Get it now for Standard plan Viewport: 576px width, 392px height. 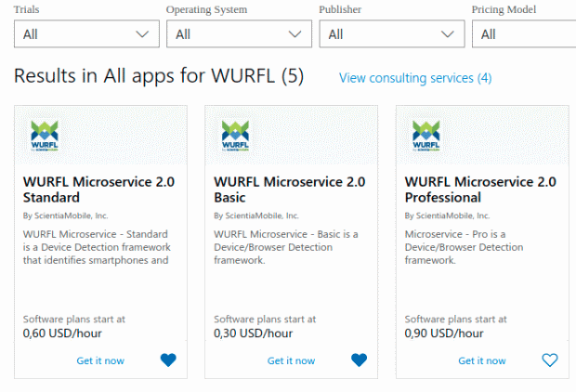pyautogui.click(x=100, y=360)
